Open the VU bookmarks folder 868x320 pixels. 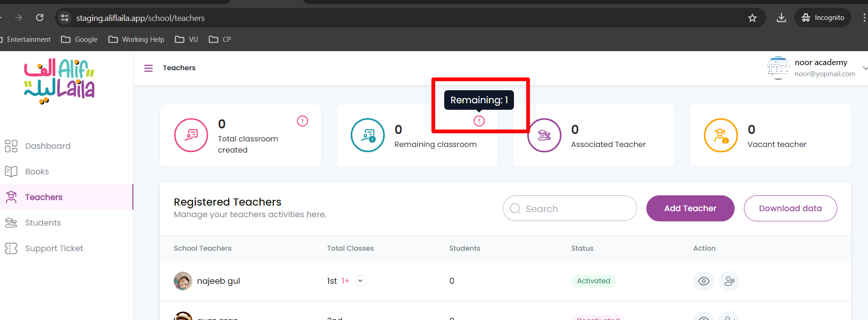[x=186, y=40]
